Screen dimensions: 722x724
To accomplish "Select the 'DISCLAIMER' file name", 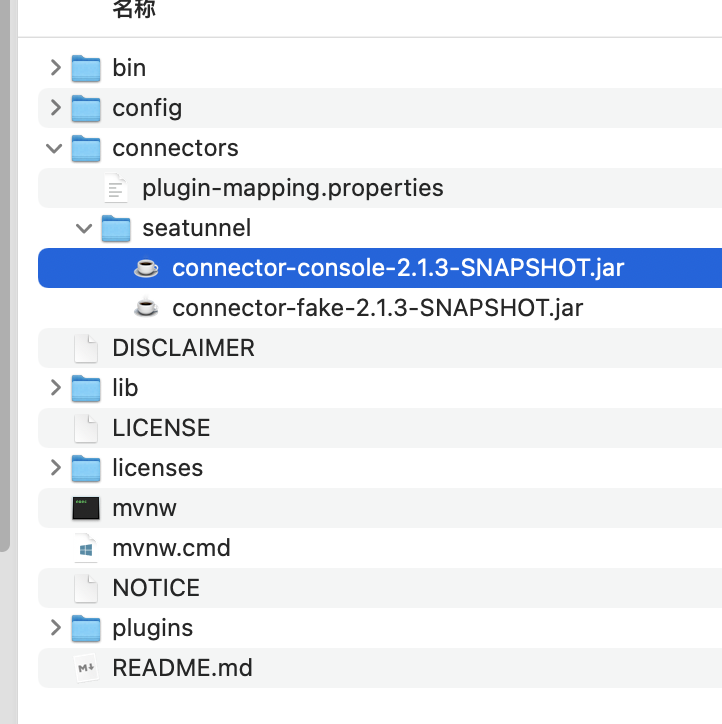I will point(184,348).
